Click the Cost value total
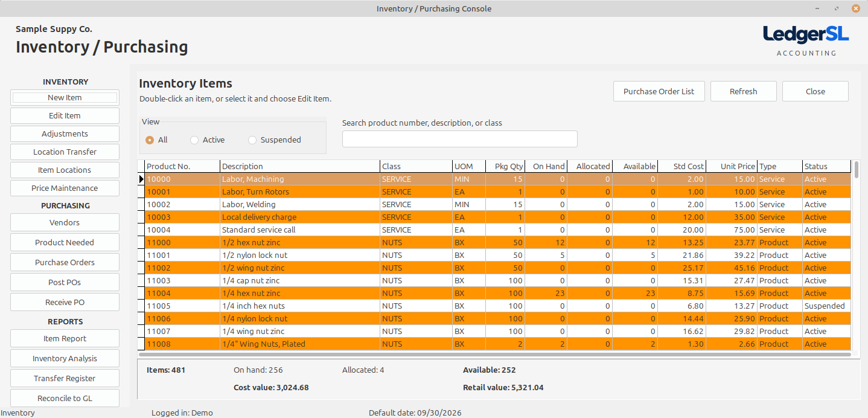Screen dimensions: 868x418 (271, 387)
